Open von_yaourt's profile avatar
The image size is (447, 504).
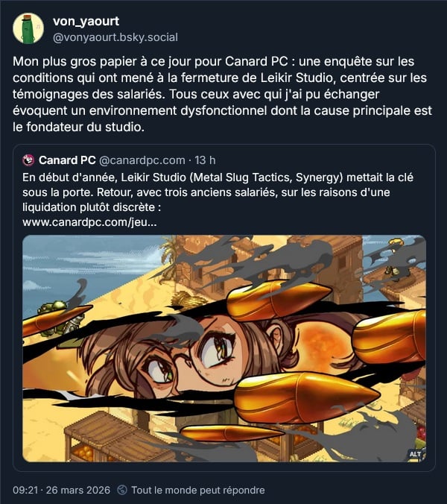(x=28, y=28)
